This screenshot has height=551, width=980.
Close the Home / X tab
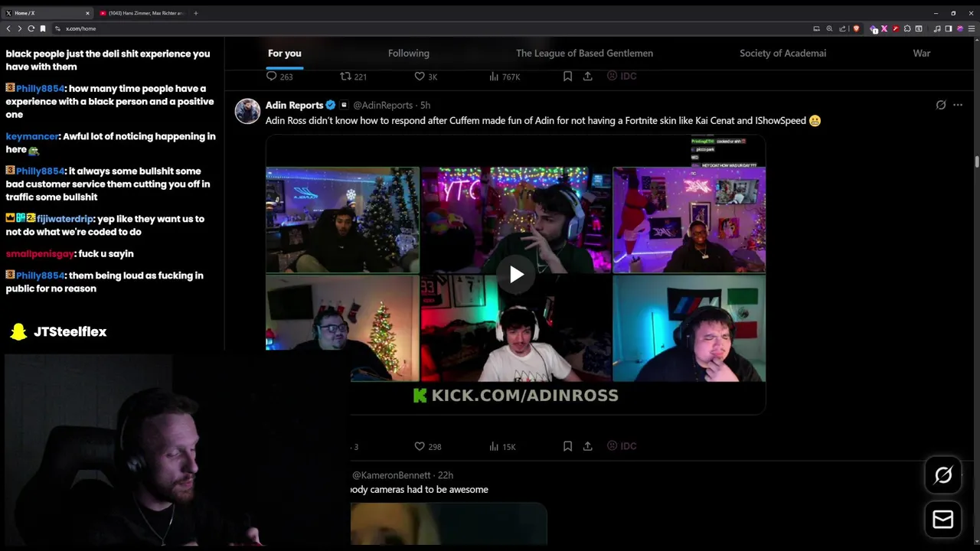tap(87, 13)
